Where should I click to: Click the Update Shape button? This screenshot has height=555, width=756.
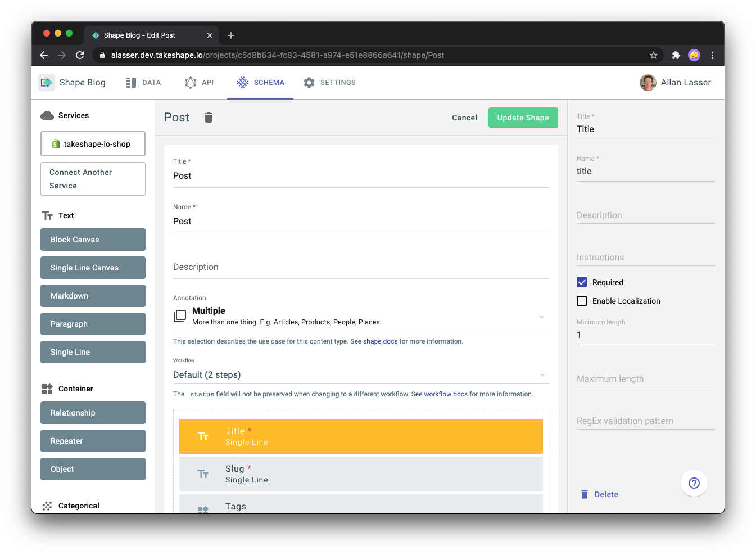click(523, 118)
